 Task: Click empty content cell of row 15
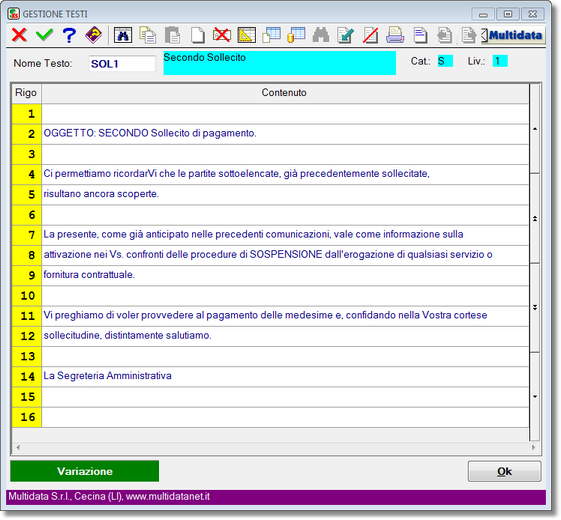click(x=285, y=397)
